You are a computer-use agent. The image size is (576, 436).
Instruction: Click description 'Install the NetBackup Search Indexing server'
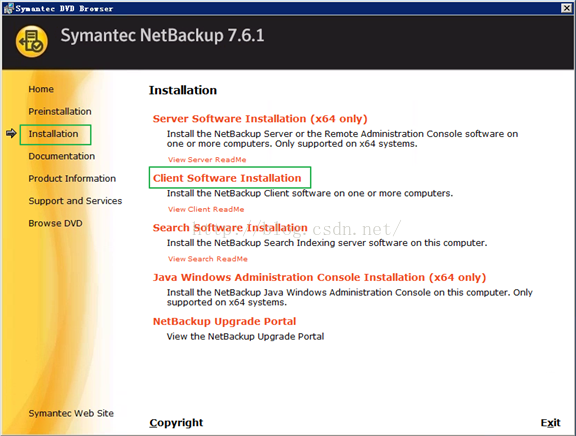[327, 243]
